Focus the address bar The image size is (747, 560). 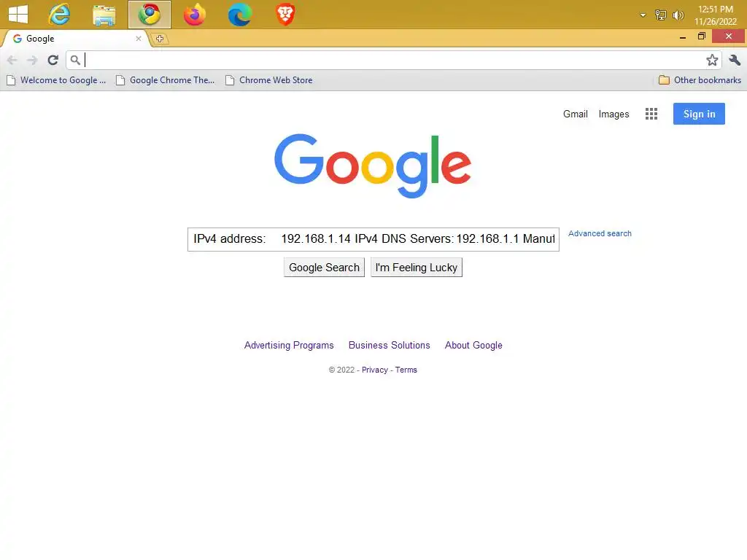(x=393, y=60)
